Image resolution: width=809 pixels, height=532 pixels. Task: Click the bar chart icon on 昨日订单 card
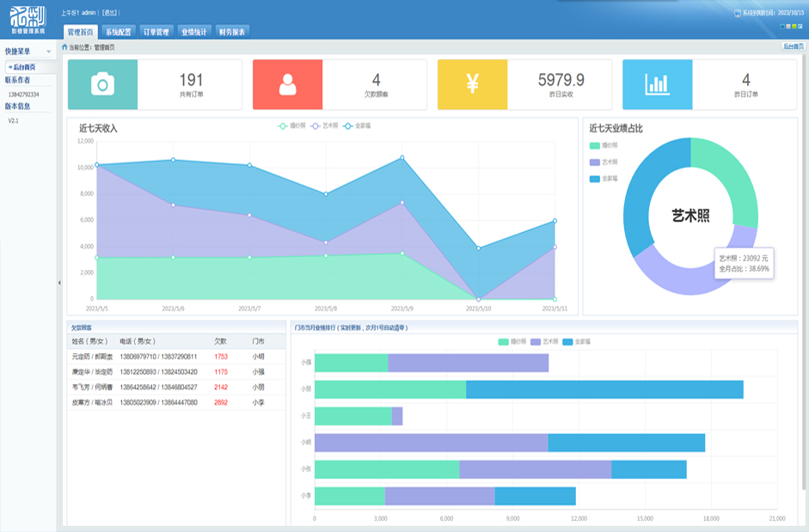pos(658,84)
